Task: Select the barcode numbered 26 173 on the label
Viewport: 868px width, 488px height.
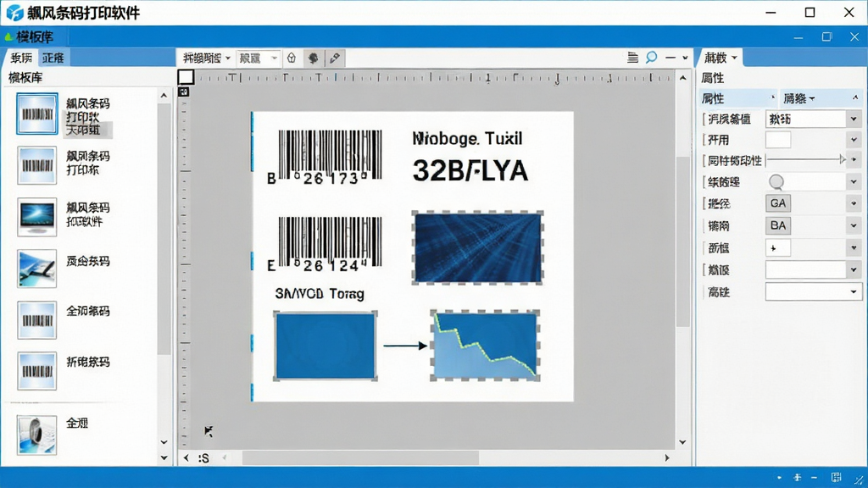Action: pyautogui.click(x=326, y=157)
